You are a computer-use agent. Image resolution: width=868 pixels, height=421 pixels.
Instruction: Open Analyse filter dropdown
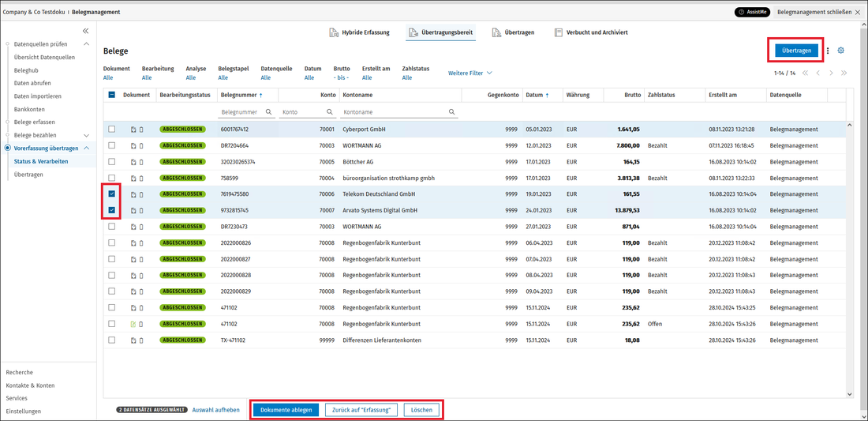coord(190,78)
